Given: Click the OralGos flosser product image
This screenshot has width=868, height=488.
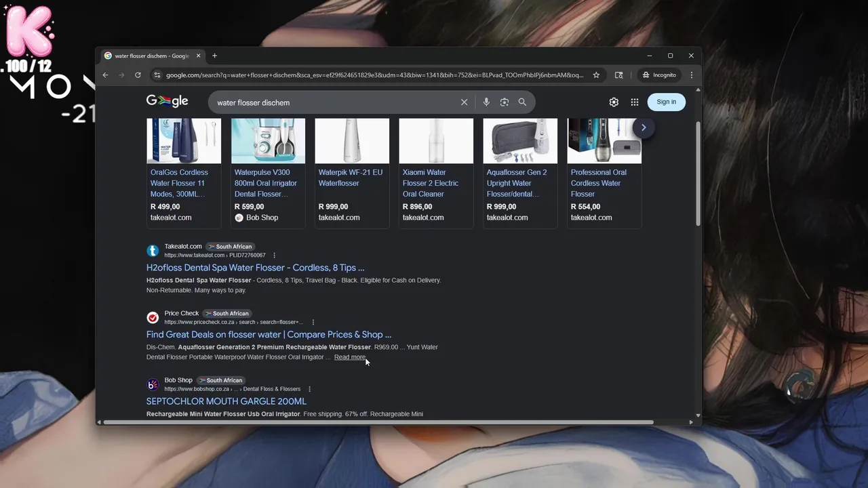Looking at the screenshot, I should click(184, 141).
